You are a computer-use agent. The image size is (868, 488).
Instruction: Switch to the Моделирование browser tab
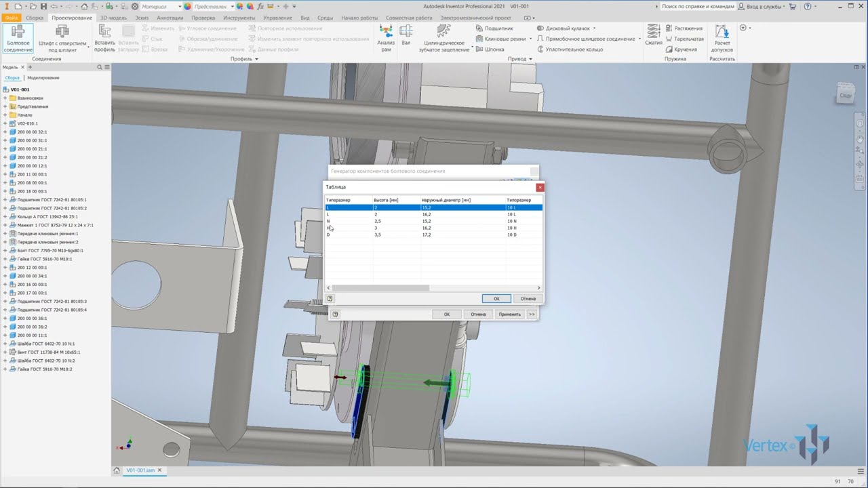(x=43, y=78)
